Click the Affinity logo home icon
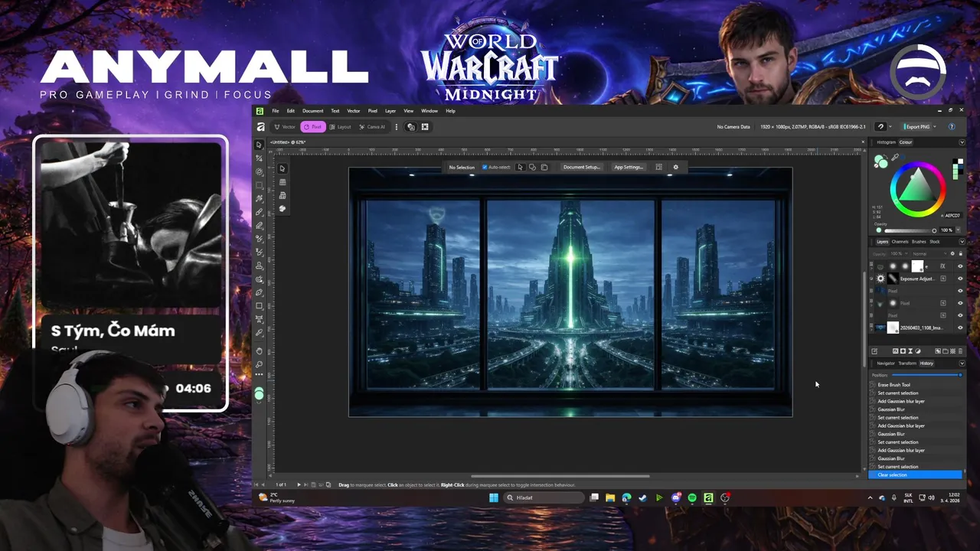Screen dimensions: 980x551 (260, 126)
